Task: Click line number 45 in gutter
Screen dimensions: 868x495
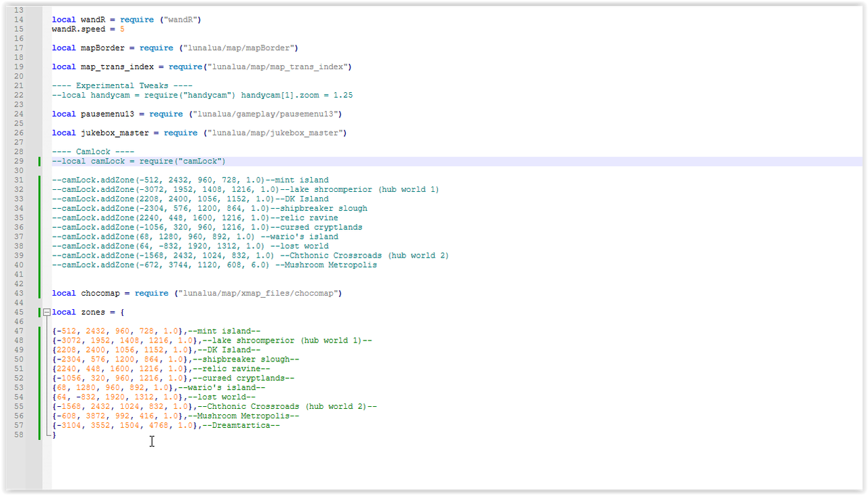Action: [x=18, y=312]
